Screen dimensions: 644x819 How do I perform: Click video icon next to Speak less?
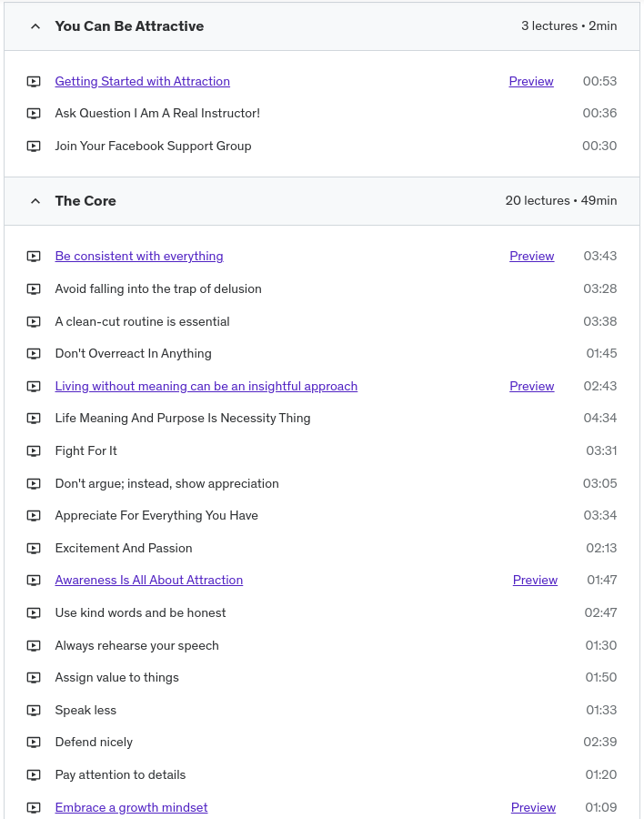pyautogui.click(x=34, y=711)
